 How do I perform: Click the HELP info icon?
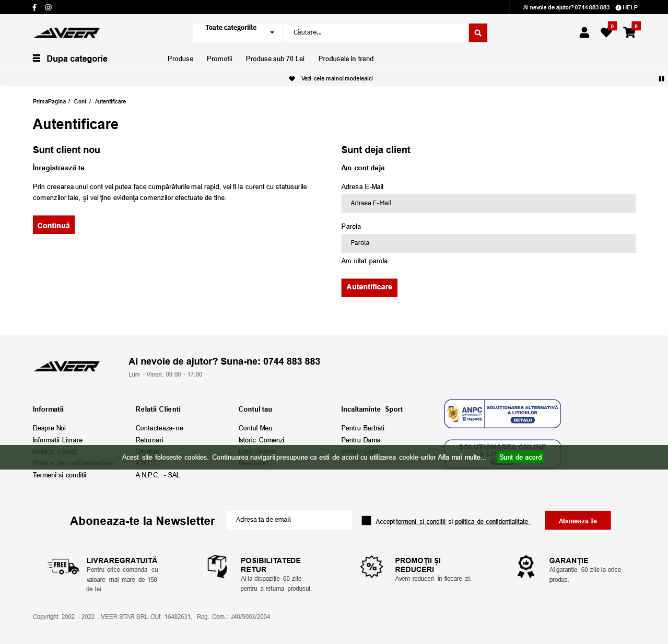618,8
